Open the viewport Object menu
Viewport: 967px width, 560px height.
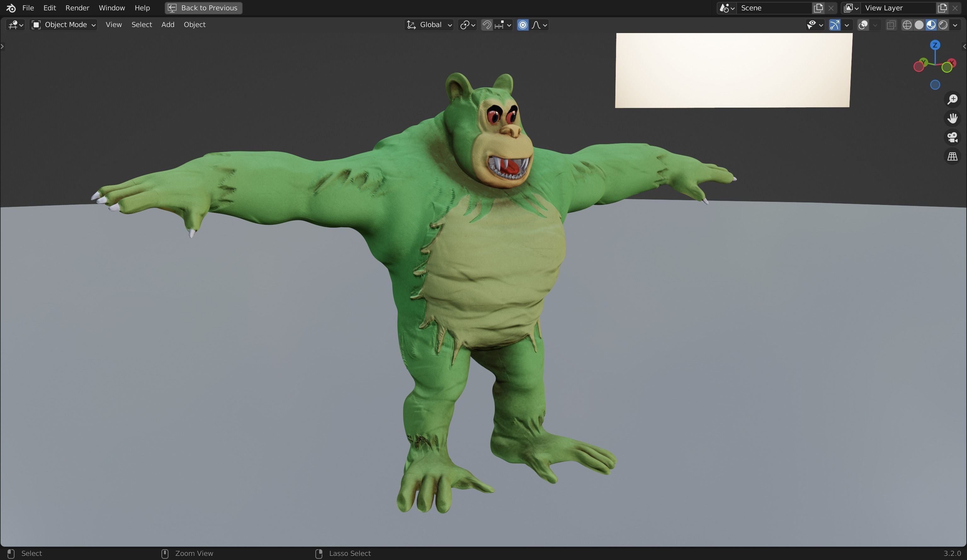[x=195, y=25]
